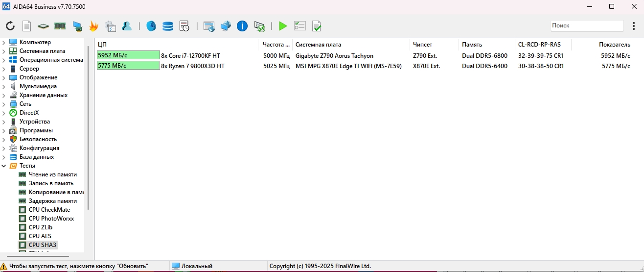Open the blue info circle icon
The height and width of the screenshot is (272, 644).
[x=242, y=26]
